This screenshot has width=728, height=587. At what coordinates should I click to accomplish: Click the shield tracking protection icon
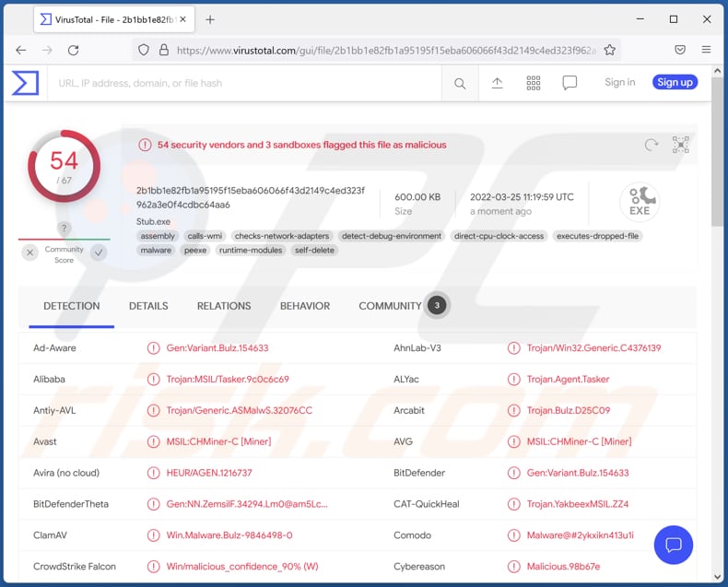click(x=144, y=50)
